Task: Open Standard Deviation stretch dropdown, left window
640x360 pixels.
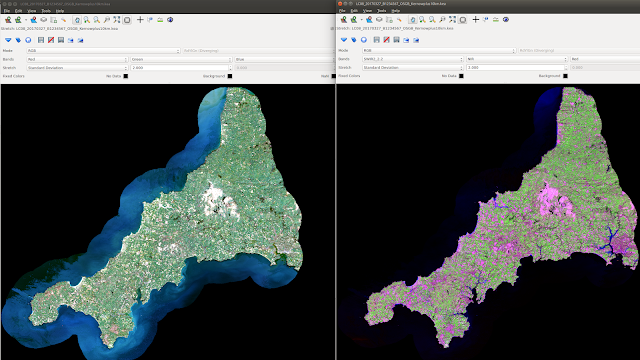Action: [77, 68]
